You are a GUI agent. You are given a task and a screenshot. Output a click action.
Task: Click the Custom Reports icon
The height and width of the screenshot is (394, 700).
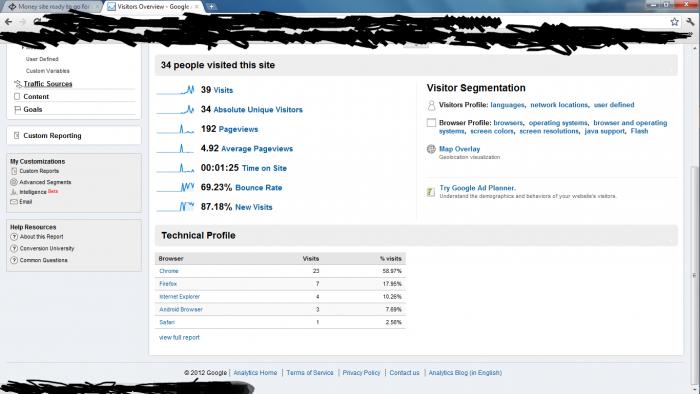pyautogui.click(x=14, y=171)
